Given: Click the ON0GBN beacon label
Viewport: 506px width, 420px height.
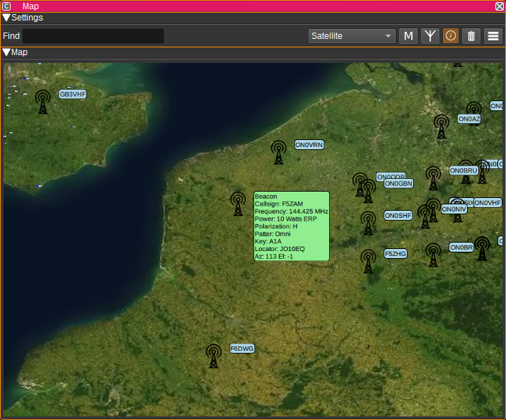Looking at the screenshot, I should (398, 184).
